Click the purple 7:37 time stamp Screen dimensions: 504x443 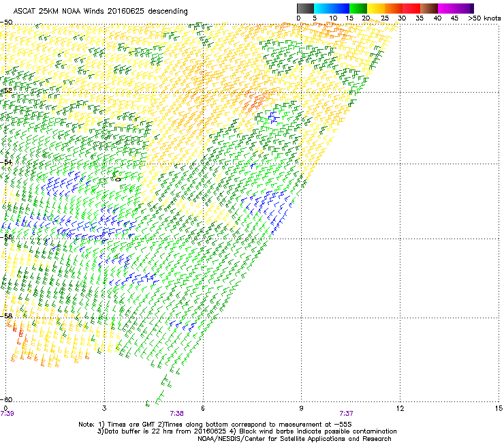point(346,414)
